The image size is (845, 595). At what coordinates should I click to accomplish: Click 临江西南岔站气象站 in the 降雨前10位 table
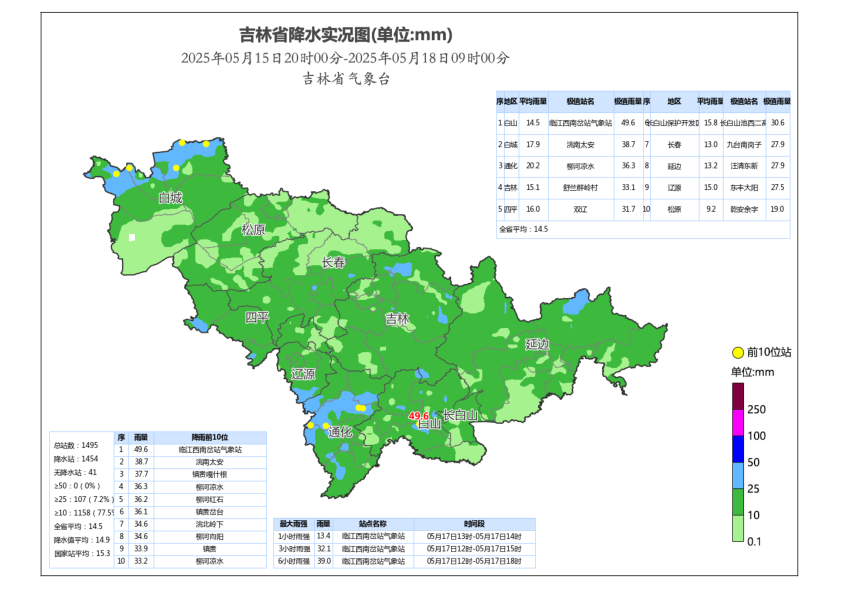tap(210, 450)
